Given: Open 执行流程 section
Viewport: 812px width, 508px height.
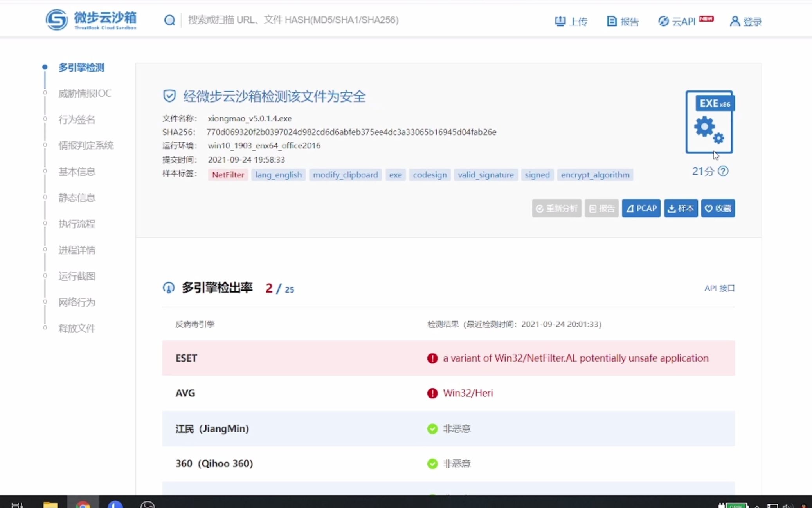Looking at the screenshot, I should (x=77, y=224).
